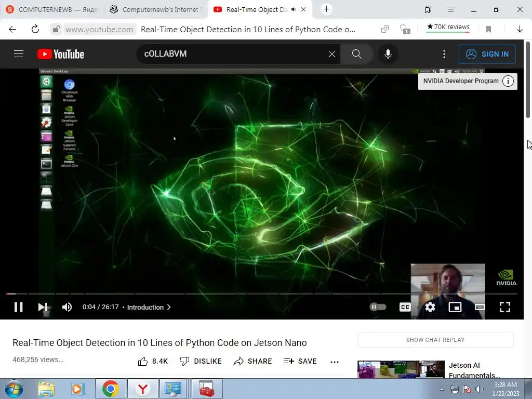532x399 pixels.
Task: Show hidden system tray icons
Action: point(442,389)
